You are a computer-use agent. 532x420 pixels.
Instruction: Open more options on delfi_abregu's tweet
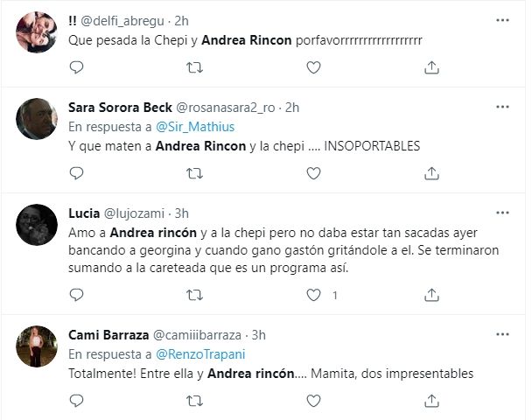point(502,18)
